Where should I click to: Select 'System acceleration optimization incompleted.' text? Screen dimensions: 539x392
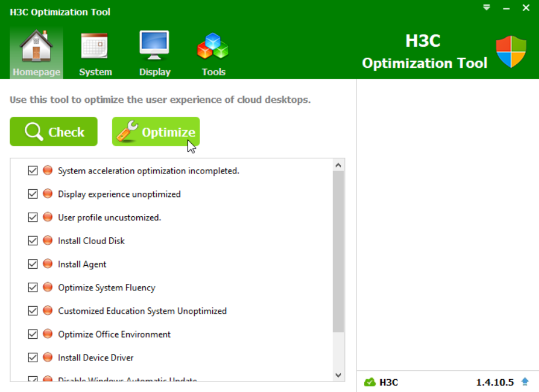pyautogui.click(x=148, y=171)
